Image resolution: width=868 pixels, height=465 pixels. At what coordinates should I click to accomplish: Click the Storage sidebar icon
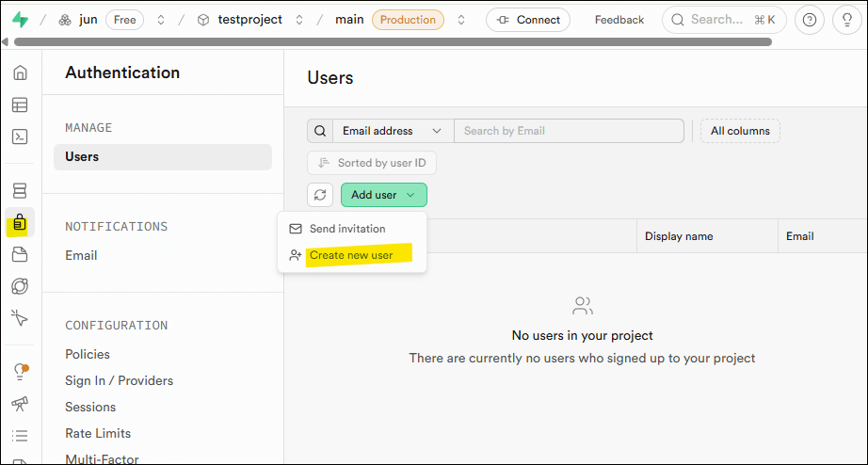(20, 254)
